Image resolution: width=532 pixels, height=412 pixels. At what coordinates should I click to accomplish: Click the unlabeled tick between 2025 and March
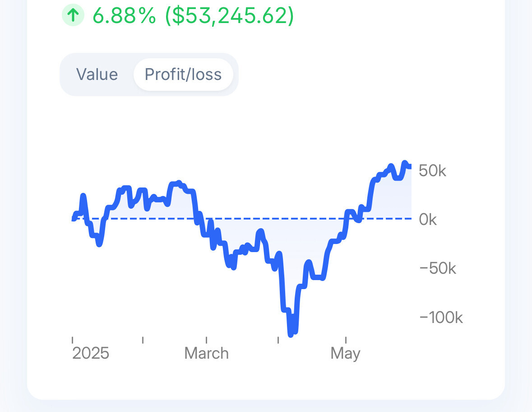(143, 340)
